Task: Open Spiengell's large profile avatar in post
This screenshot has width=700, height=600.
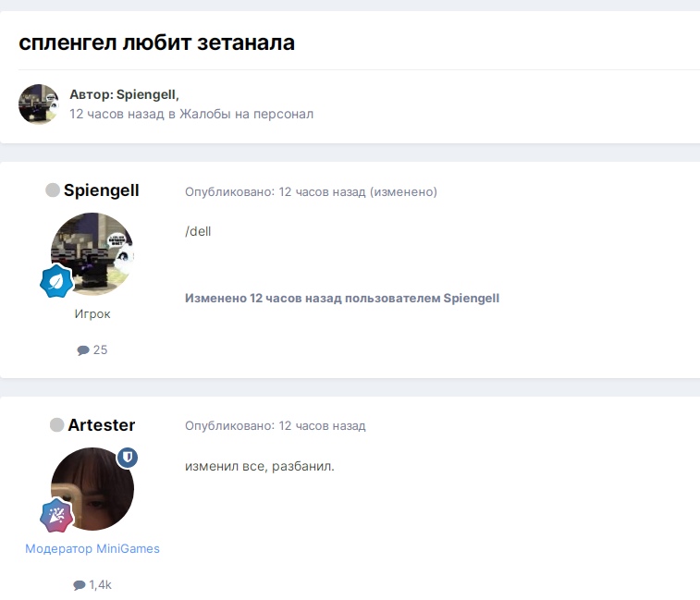Action: point(92,252)
